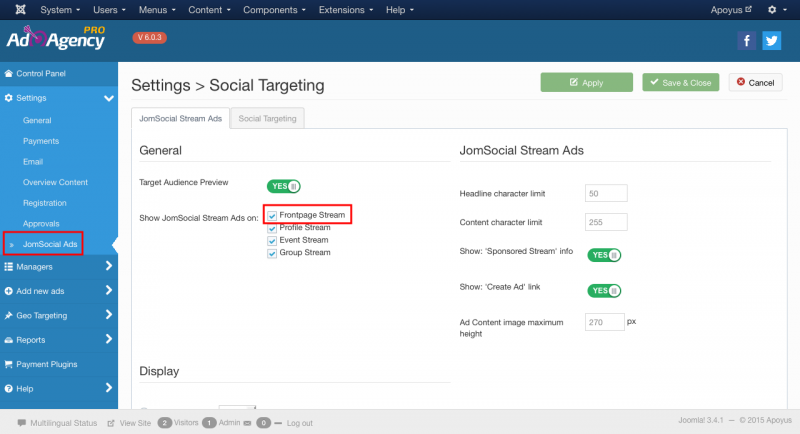
Task: Click the Joomla logo icon
Action: pyautogui.click(x=20, y=10)
